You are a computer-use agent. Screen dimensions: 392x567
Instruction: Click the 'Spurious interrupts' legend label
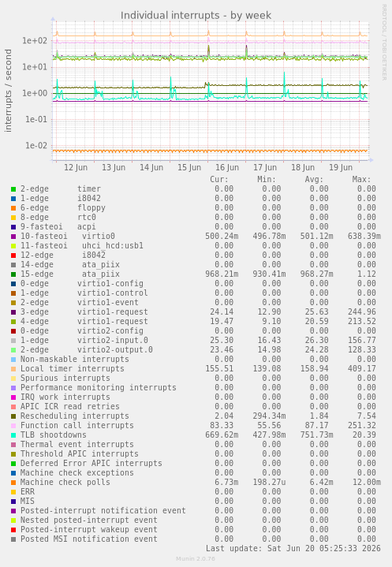[x=65, y=379]
